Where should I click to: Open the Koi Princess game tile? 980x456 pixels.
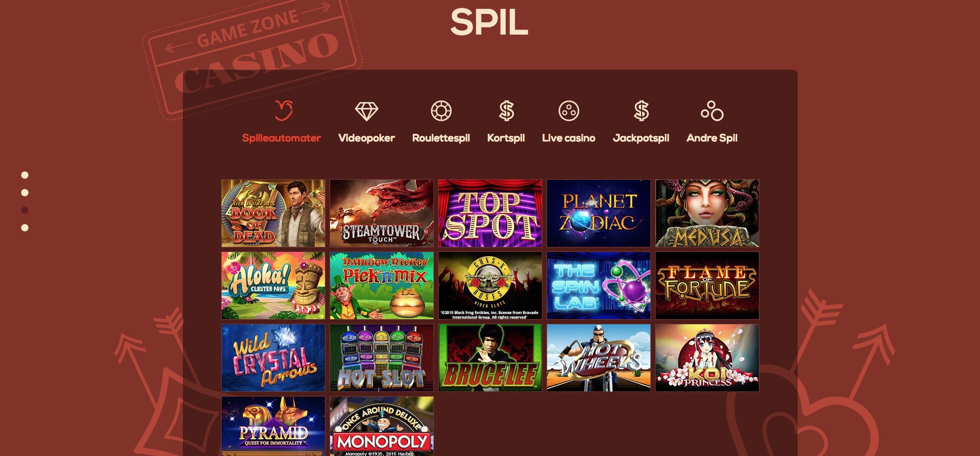click(x=707, y=358)
